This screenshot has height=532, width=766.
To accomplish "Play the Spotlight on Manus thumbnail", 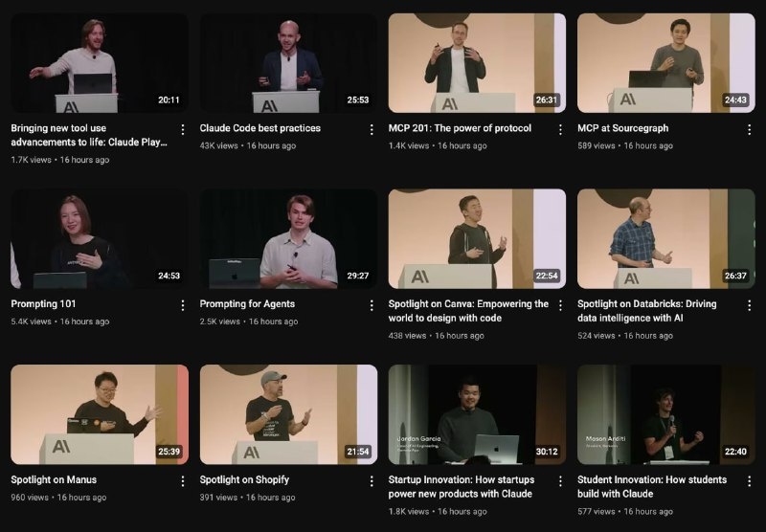I will [100, 414].
